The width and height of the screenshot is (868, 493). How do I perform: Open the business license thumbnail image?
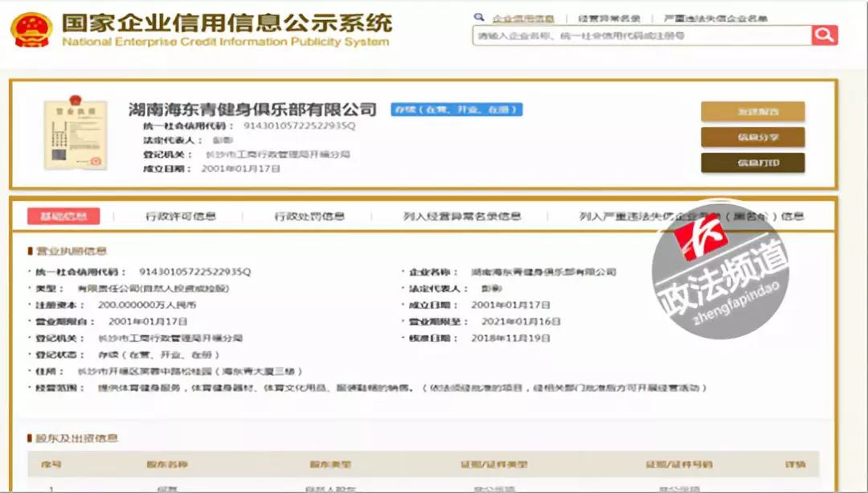(76, 133)
